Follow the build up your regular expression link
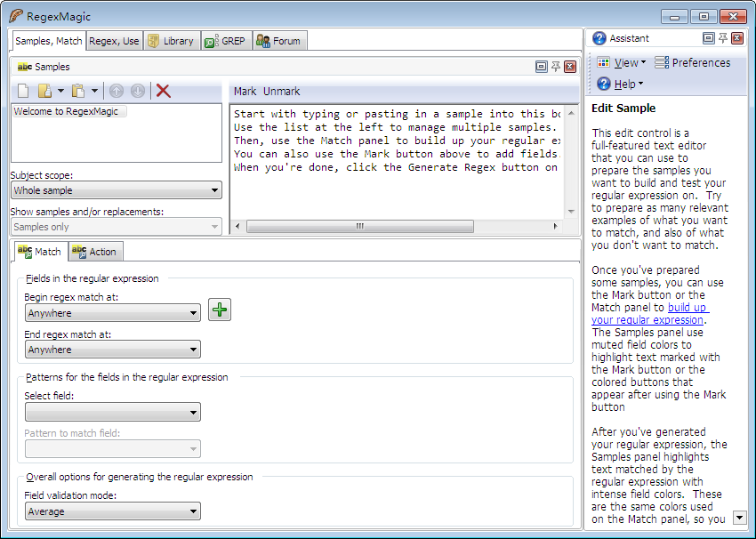The width and height of the screenshot is (756, 539). (x=650, y=314)
